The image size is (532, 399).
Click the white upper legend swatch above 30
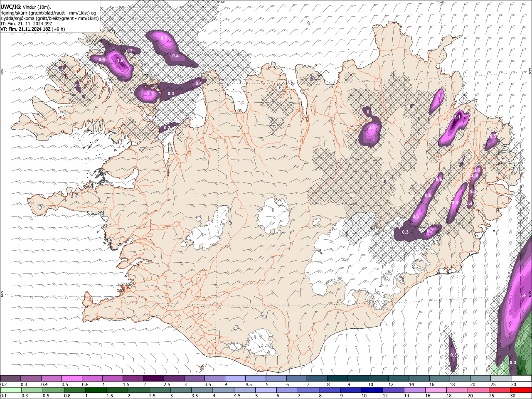(x=521, y=379)
